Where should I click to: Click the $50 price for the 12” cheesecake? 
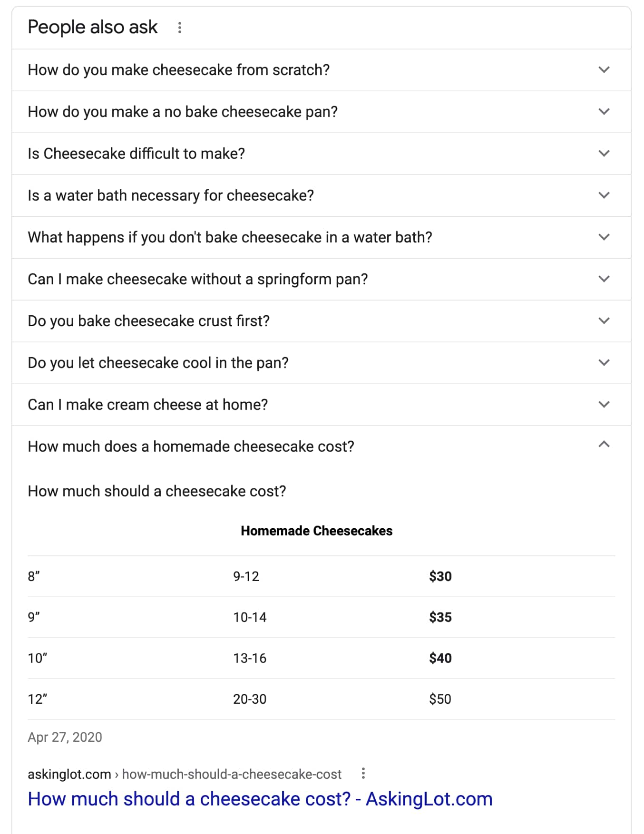tap(440, 699)
